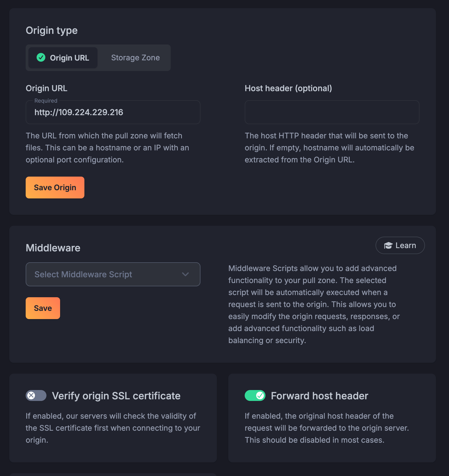Click the Forward host header label text

[319, 396]
